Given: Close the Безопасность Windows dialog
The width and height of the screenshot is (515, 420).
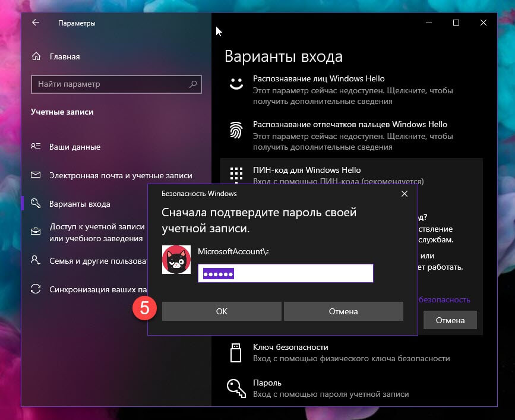Looking at the screenshot, I should [x=405, y=194].
